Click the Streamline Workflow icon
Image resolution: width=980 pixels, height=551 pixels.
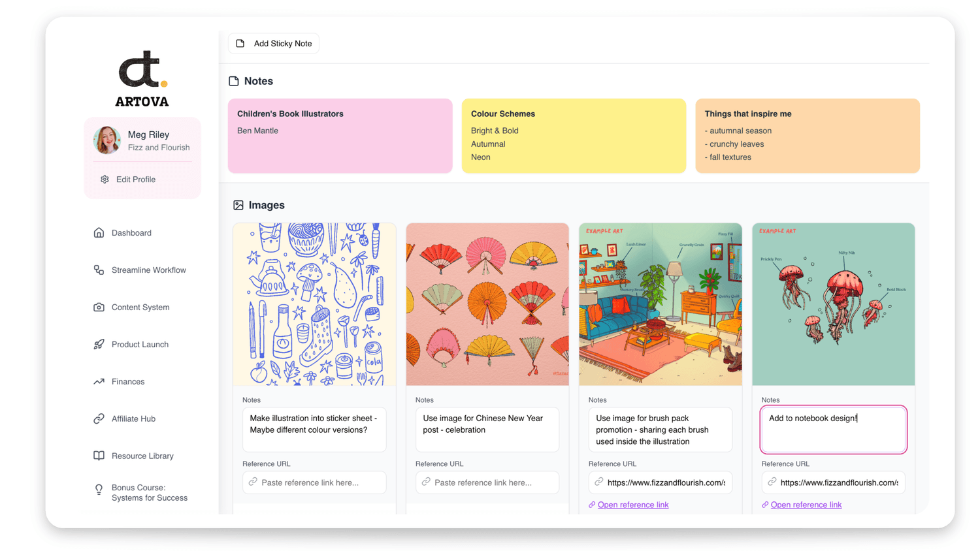click(x=99, y=270)
